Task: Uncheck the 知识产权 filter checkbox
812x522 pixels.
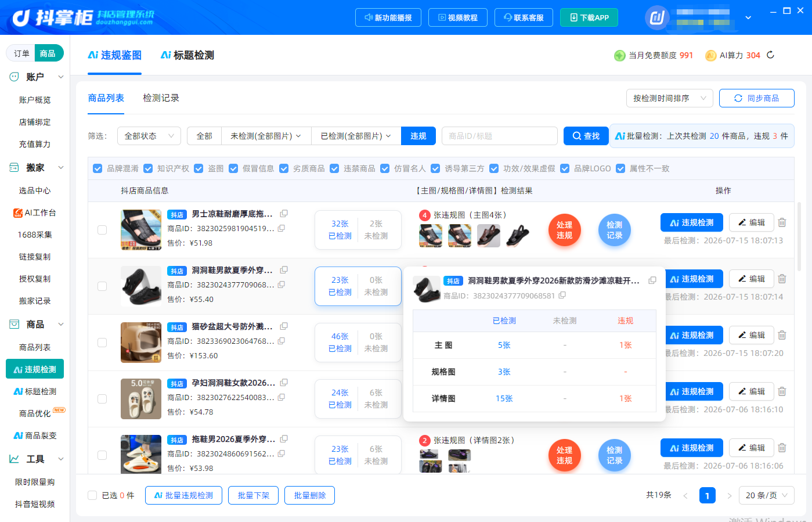Action: pyautogui.click(x=148, y=168)
